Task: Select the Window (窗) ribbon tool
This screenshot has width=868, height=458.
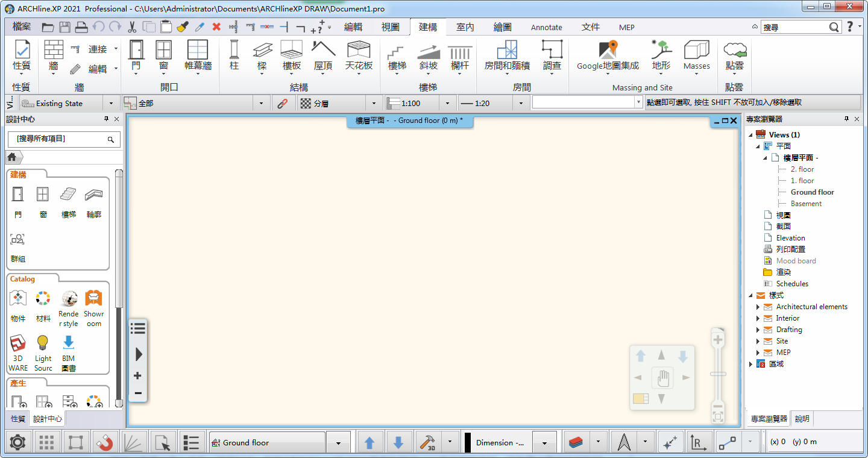Action: click(163, 58)
